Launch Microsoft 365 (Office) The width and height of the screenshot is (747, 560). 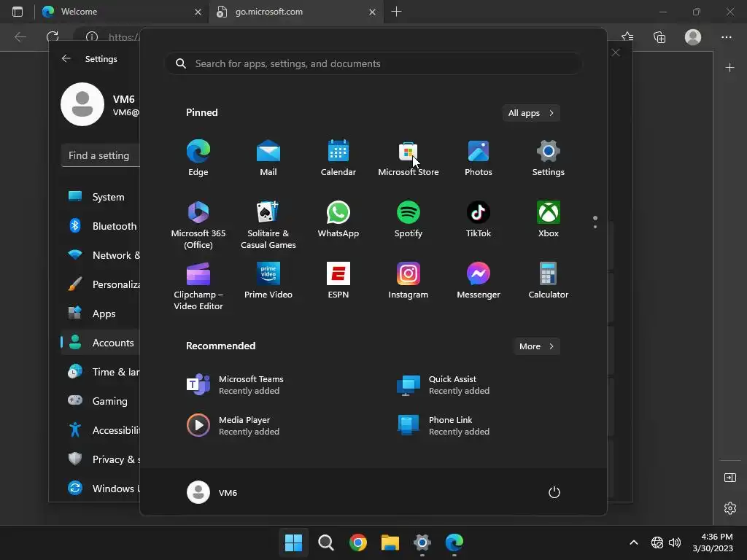(x=198, y=225)
